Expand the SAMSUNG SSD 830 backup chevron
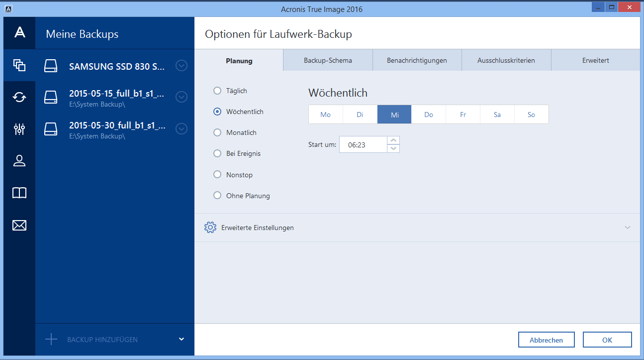644x360 pixels. 182,66
